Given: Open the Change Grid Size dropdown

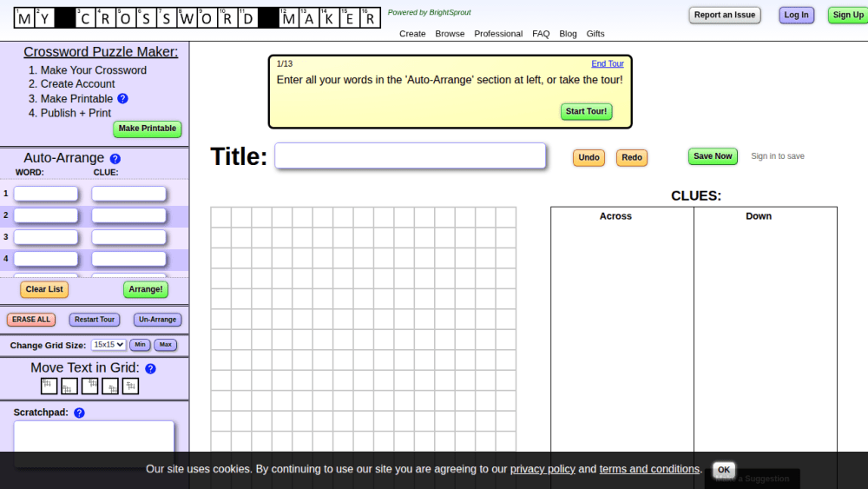Looking at the screenshot, I should click(108, 345).
